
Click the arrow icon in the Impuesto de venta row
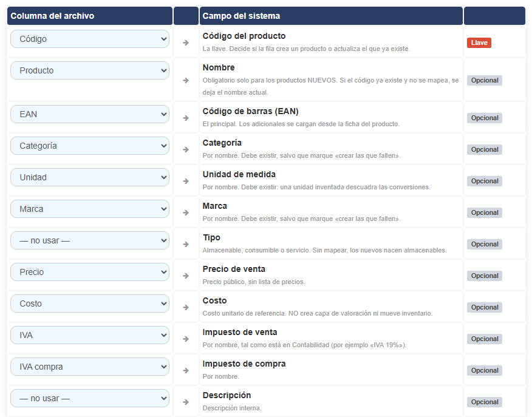click(x=186, y=339)
